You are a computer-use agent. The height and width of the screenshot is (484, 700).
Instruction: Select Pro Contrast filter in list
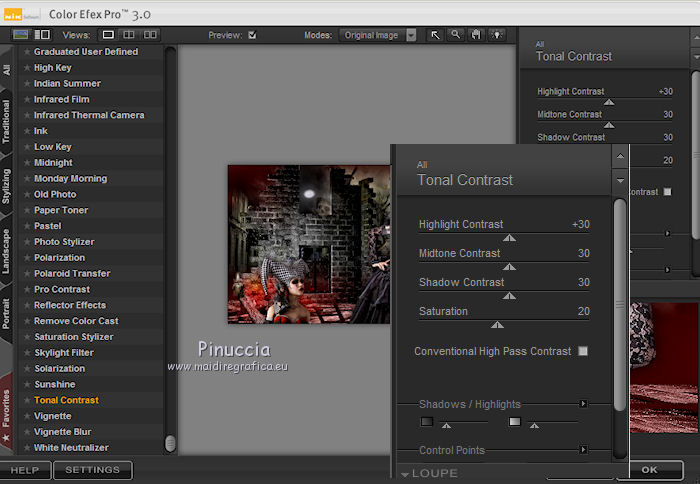click(62, 289)
